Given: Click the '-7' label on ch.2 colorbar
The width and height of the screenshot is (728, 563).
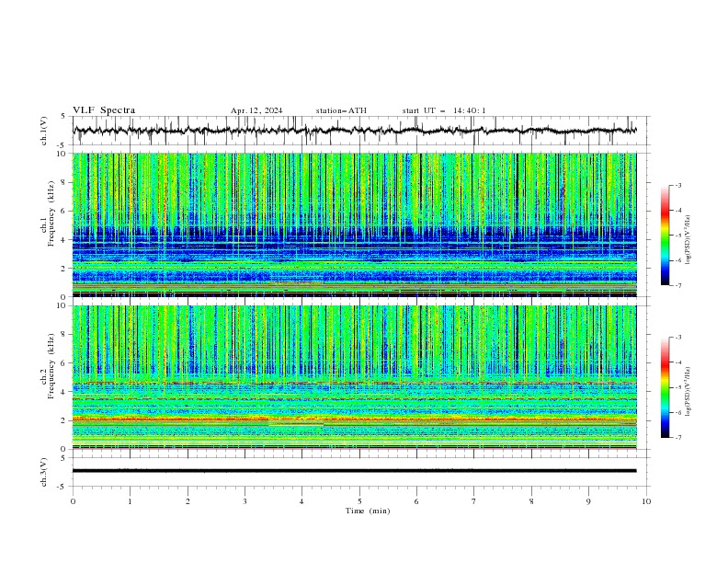Looking at the screenshot, I should (677, 438).
